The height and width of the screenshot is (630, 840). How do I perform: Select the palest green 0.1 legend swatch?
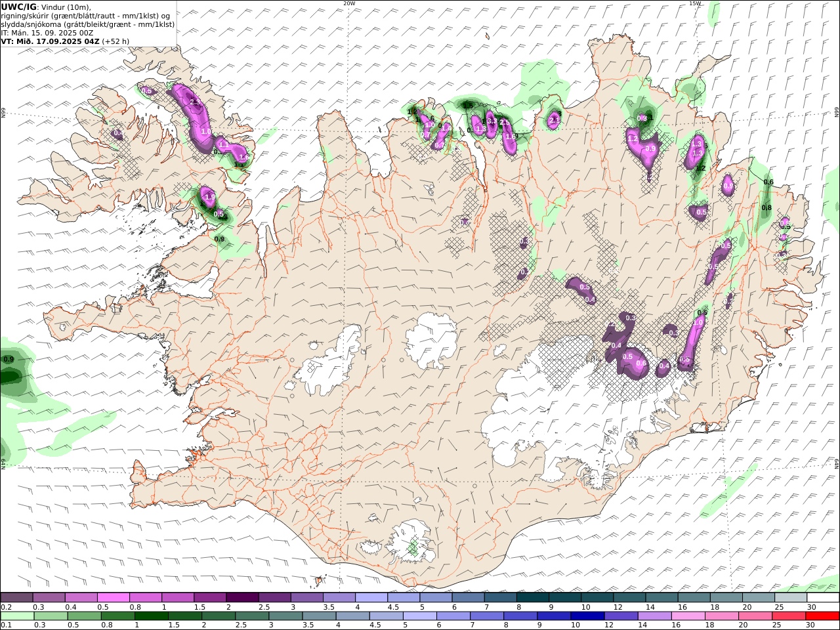coord(18,616)
